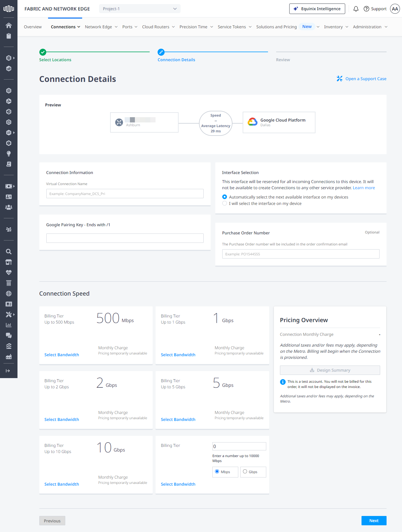Open the chart graph sidebar icon
Screen dimensions: 402x532
tap(9, 325)
